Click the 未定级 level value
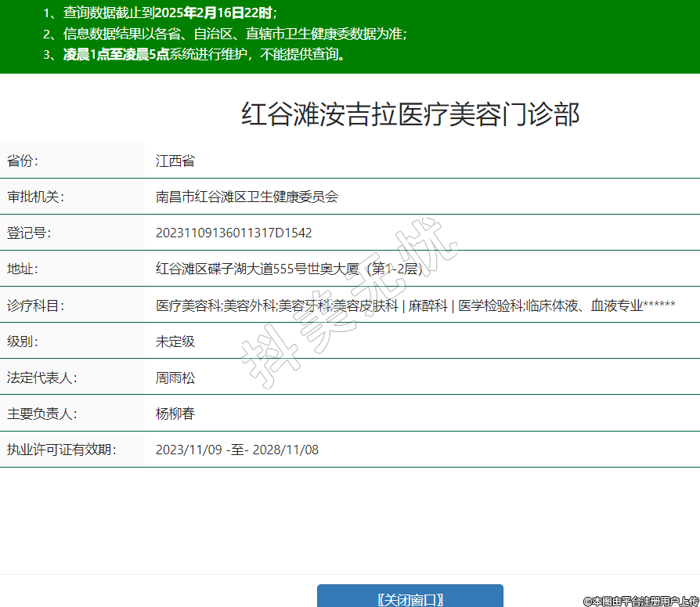The height and width of the screenshot is (607, 700). pos(175,341)
